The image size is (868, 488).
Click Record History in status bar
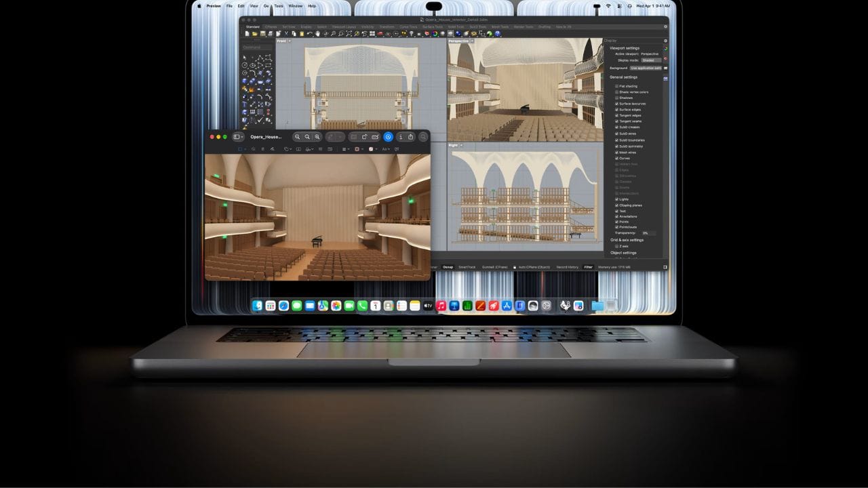(568, 267)
